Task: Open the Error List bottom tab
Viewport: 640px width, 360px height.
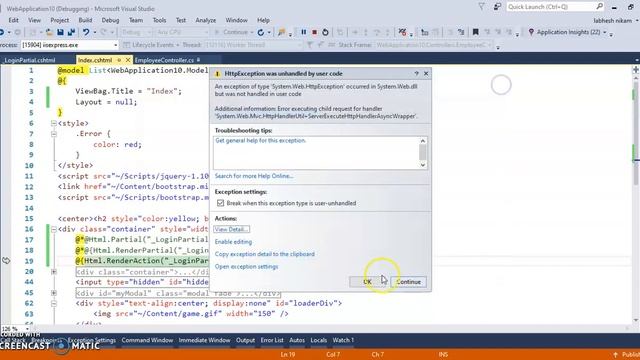Action: [272, 340]
